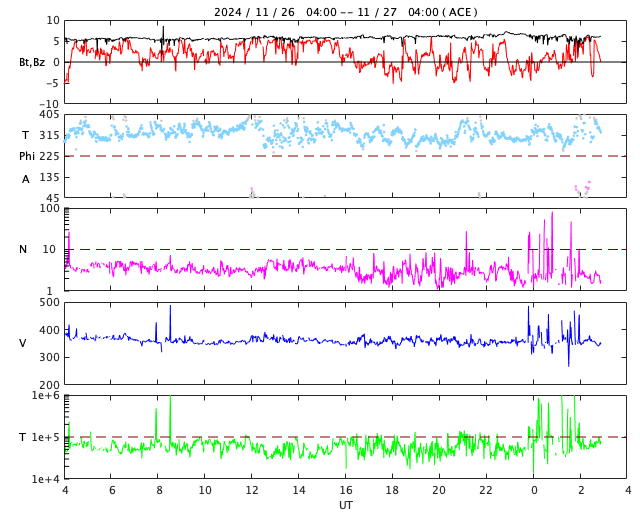This screenshot has height=512, width=640.
Task: Click the "1e+4" temperature tick label
Action: [x=46, y=479]
